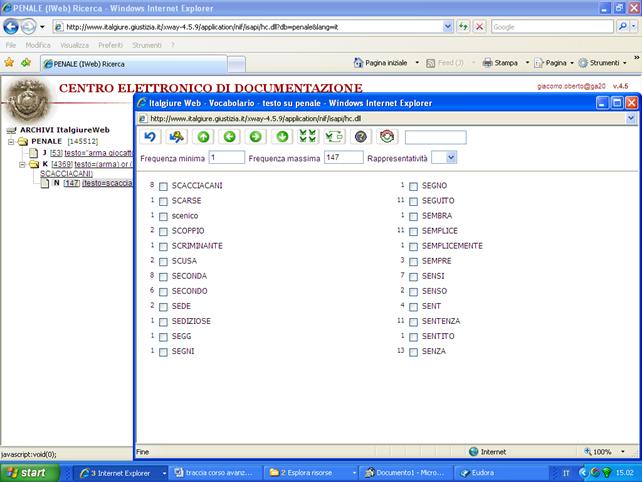The width and height of the screenshot is (642, 482).
Task: Check the SCRIMINANTE checkbox
Action: pyautogui.click(x=163, y=247)
